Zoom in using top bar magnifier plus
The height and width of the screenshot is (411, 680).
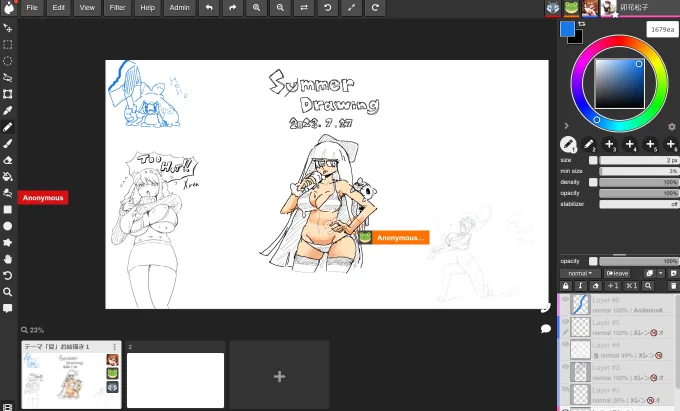coord(256,7)
